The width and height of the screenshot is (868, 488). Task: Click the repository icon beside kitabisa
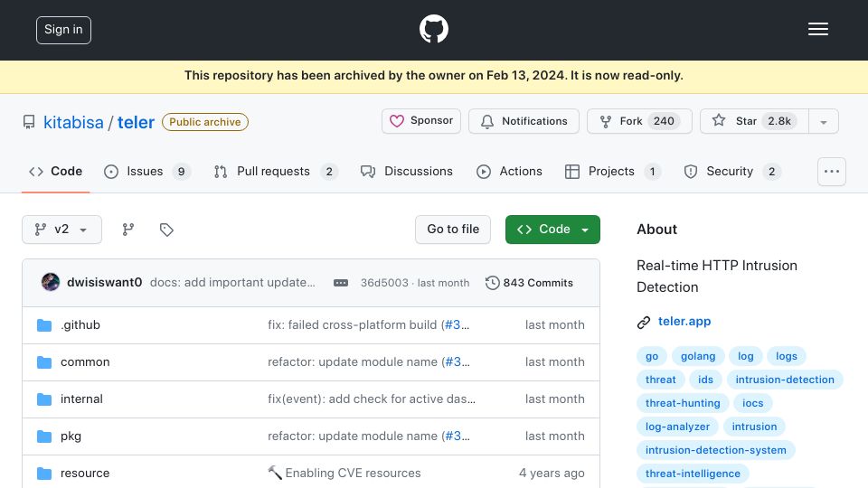pyautogui.click(x=29, y=122)
